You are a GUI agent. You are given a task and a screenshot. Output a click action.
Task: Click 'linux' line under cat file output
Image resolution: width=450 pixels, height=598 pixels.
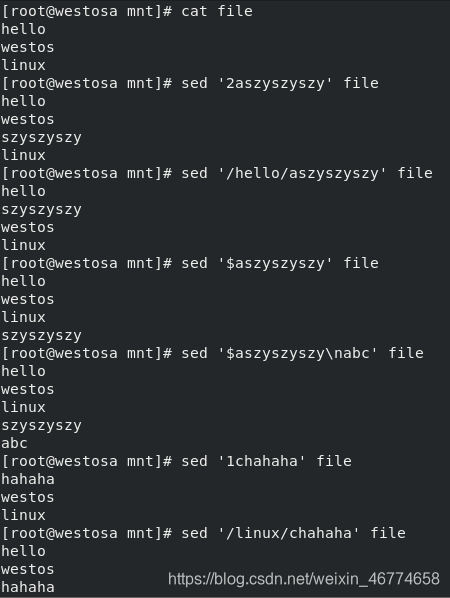coord(24,65)
